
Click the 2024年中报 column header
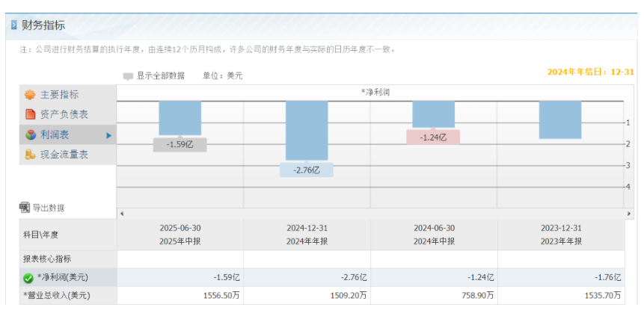434,235
